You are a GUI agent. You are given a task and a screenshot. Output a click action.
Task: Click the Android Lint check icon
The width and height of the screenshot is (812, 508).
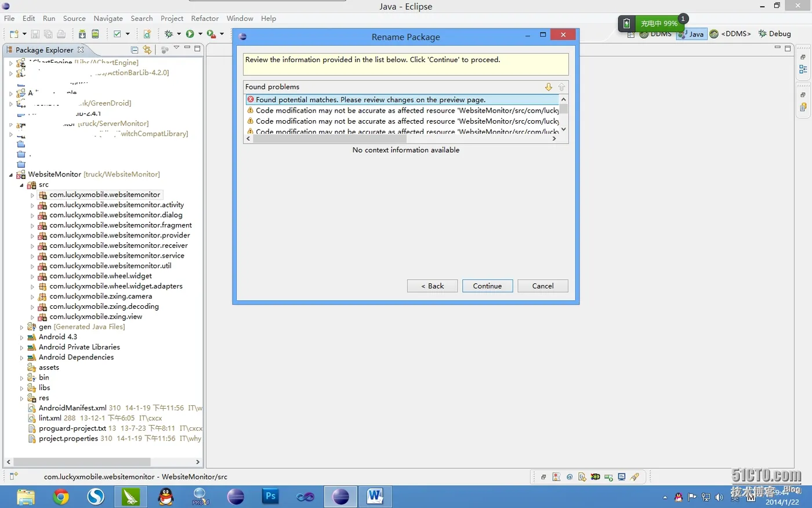(x=117, y=34)
